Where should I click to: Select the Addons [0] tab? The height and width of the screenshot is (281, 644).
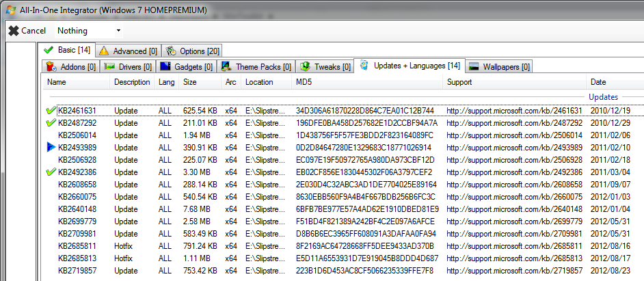(x=70, y=66)
